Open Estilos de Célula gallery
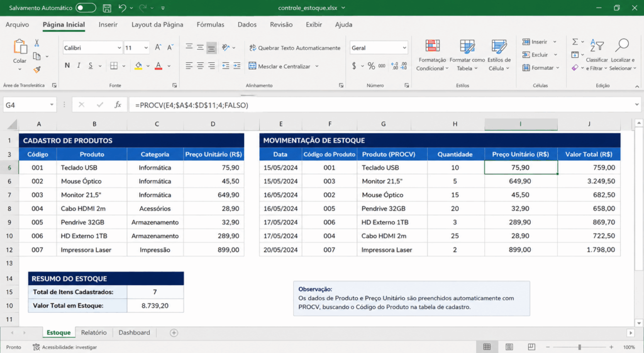Screen dimensions: 644x353 (x=499, y=55)
